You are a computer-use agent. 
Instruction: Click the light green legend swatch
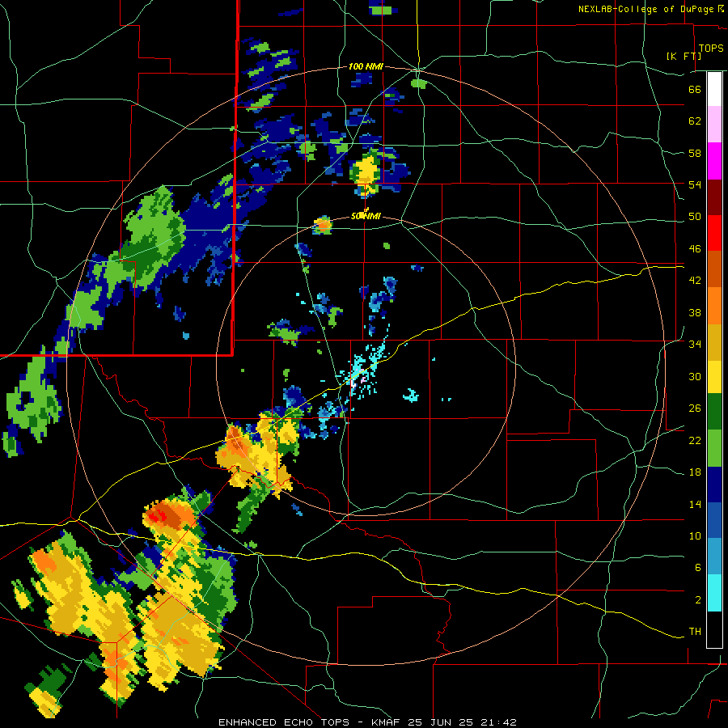[714, 448]
